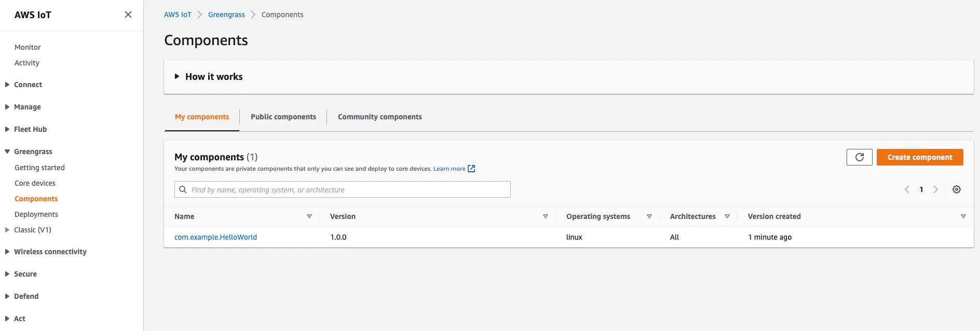Expand Wireless connectivity section
The image size is (980, 331).
7,252
